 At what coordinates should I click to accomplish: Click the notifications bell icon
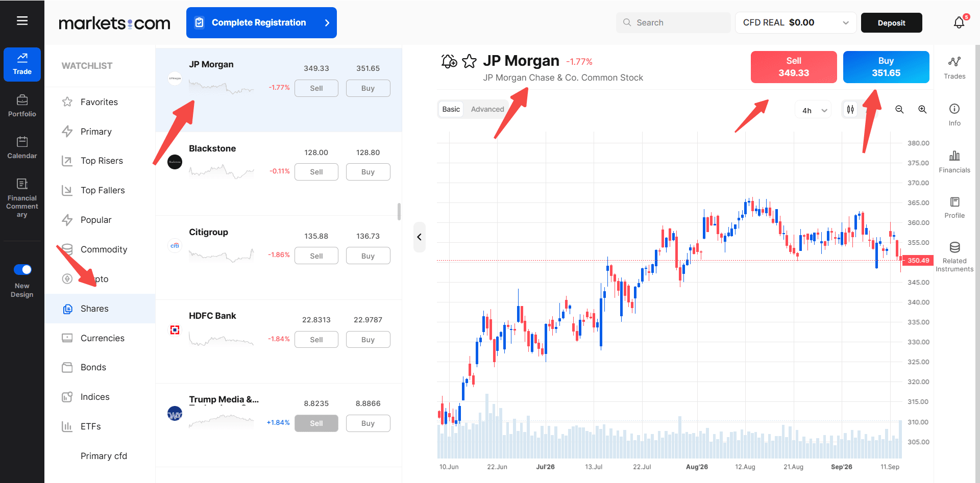(x=959, y=22)
